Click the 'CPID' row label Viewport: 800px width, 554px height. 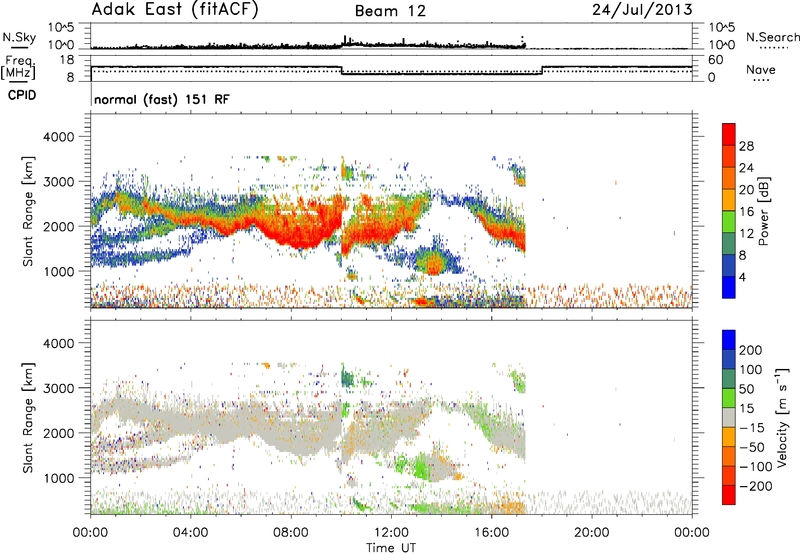coord(22,95)
